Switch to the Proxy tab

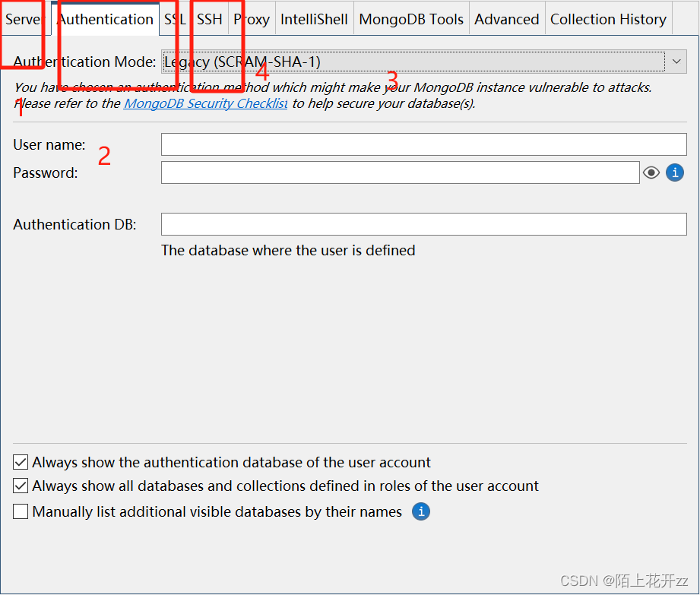pos(252,19)
